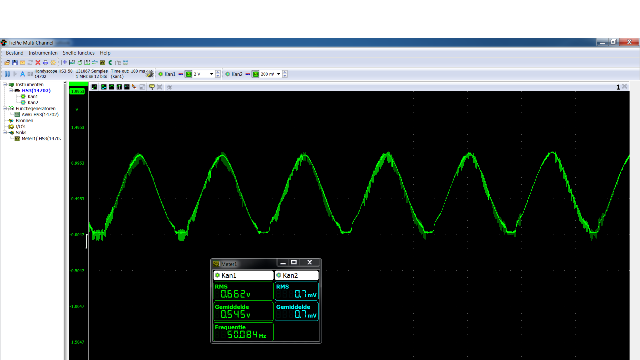Click the Meter1 window title bar
This screenshot has height=360, width=640.
(x=244, y=264)
